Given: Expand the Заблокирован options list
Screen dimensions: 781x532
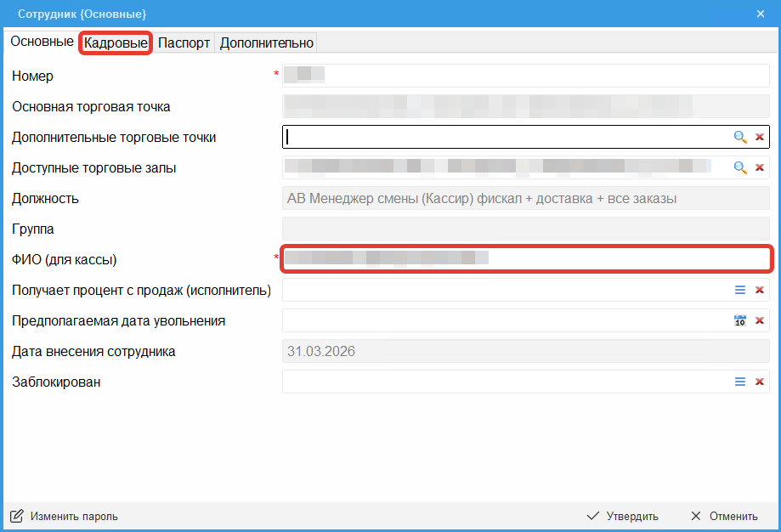Looking at the screenshot, I should (x=740, y=382).
